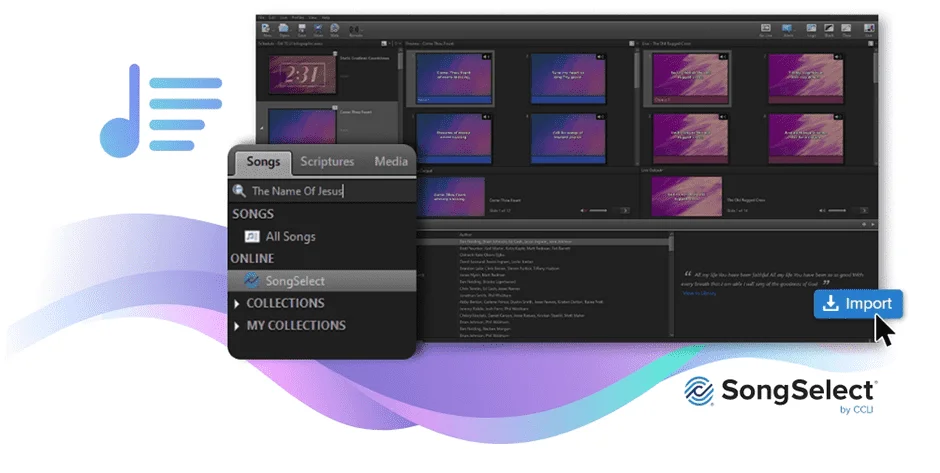The width and height of the screenshot is (940, 473).
Task: Click the Live output thumbnail
Action: click(686, 196)
